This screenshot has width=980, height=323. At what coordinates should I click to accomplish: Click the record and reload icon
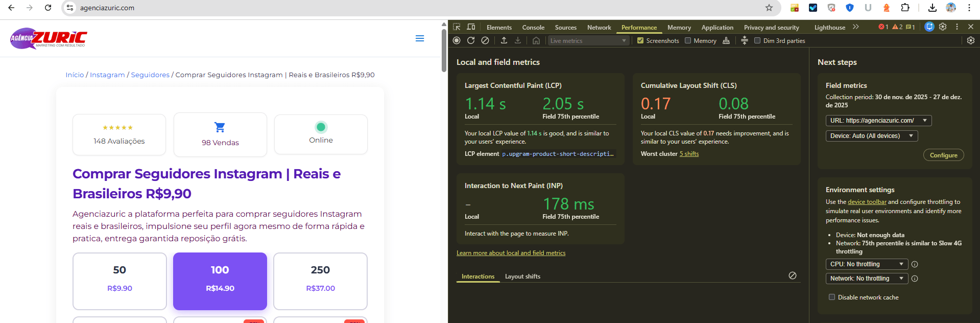click(x=471, y=40)
